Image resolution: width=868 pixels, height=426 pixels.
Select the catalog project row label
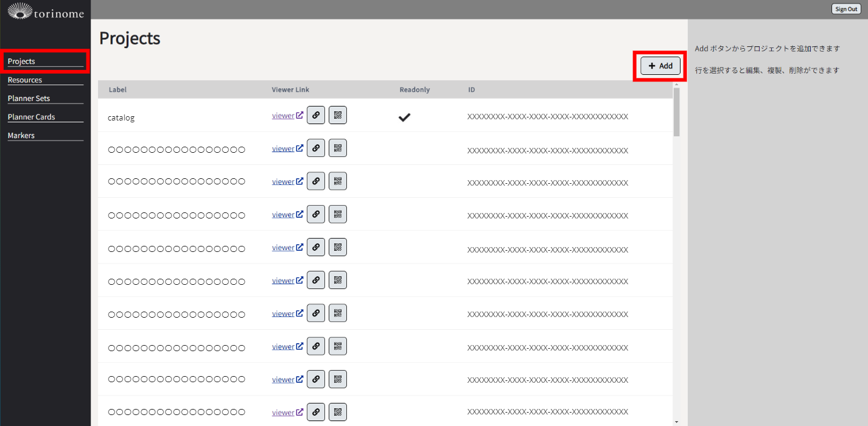coord(121,117)
